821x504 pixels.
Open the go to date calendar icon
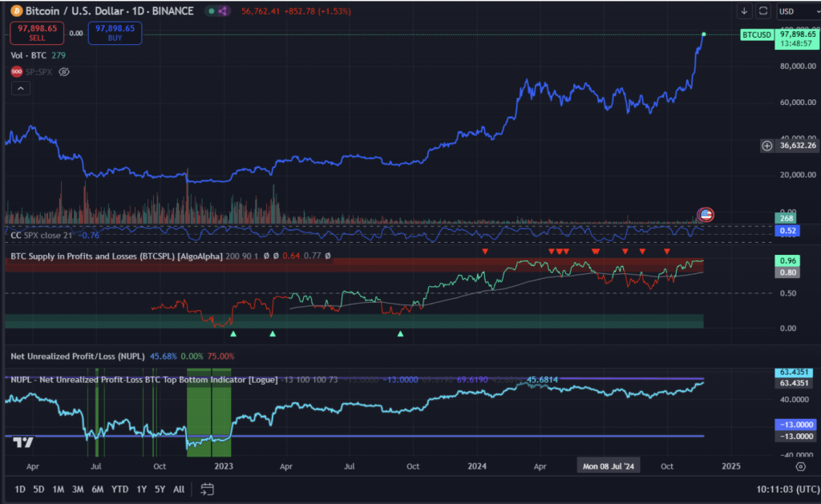(207, 489)
